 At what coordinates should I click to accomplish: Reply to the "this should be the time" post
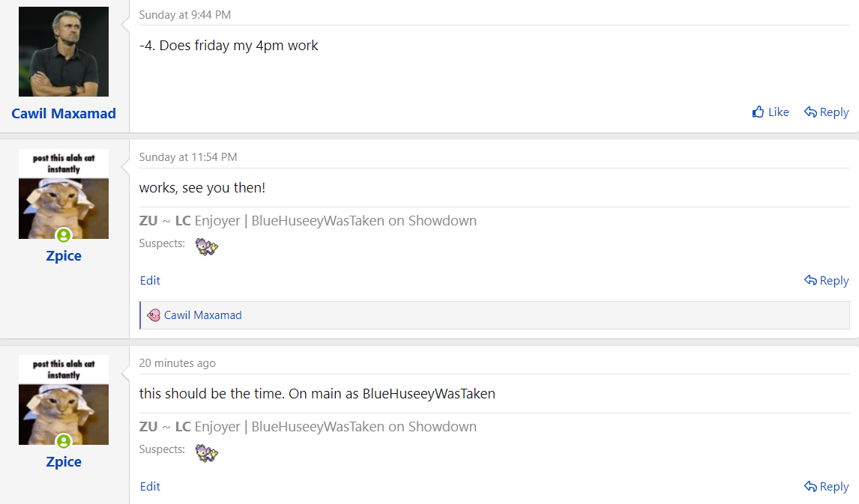click(x=826, y=487)
